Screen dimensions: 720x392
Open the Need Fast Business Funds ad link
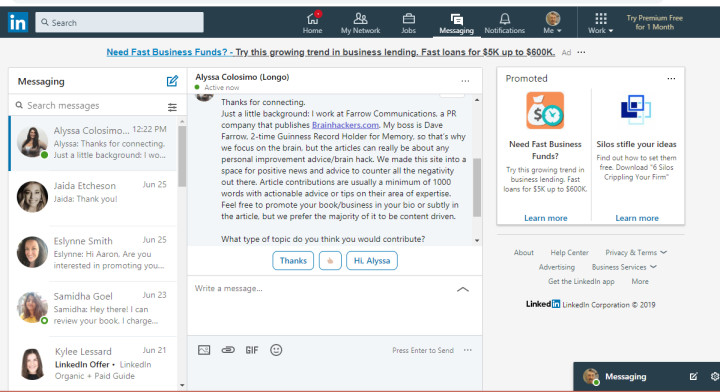[331, 52]
